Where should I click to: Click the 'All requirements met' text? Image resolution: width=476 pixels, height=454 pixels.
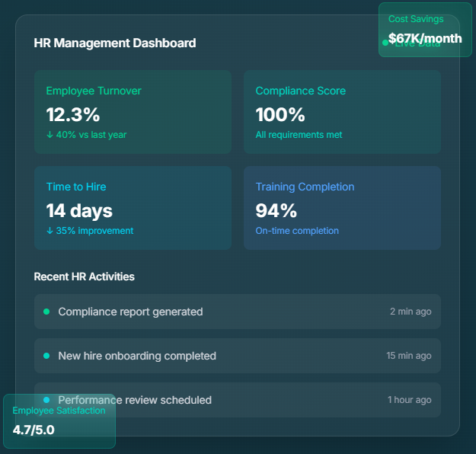(x=299, y=135)
